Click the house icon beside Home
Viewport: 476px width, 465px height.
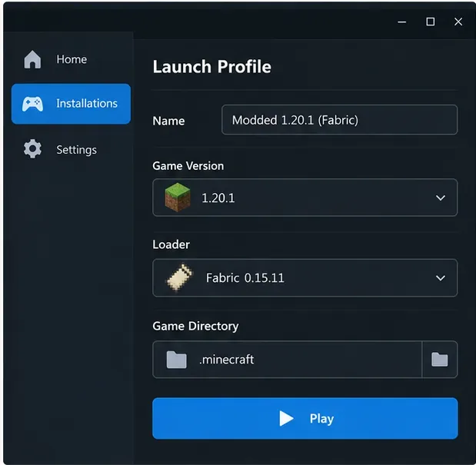[x=32, y=59]
